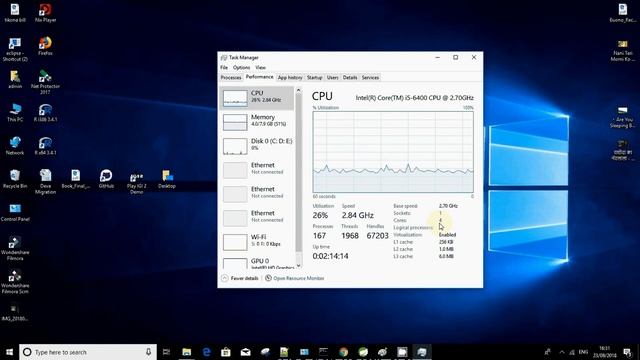Select Memory in the performance sidebar
Image resolution: width=640 pixels, height=360 pixels.
257,122
